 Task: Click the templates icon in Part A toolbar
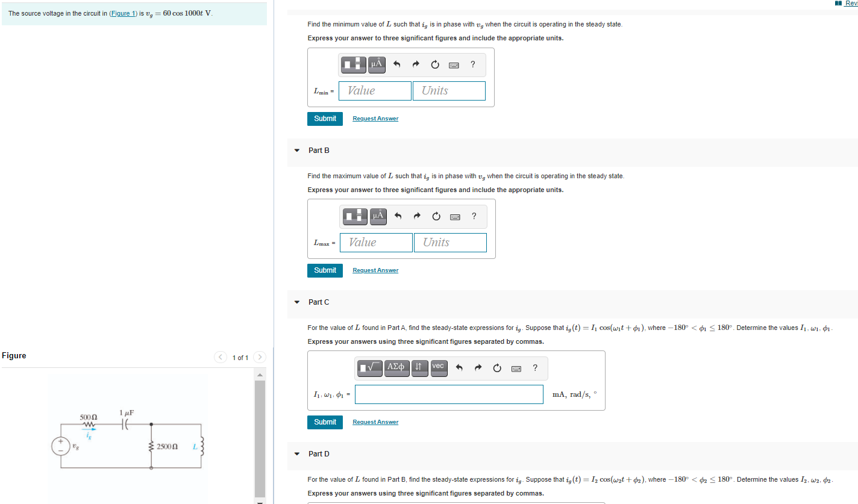tap(354, 64)
